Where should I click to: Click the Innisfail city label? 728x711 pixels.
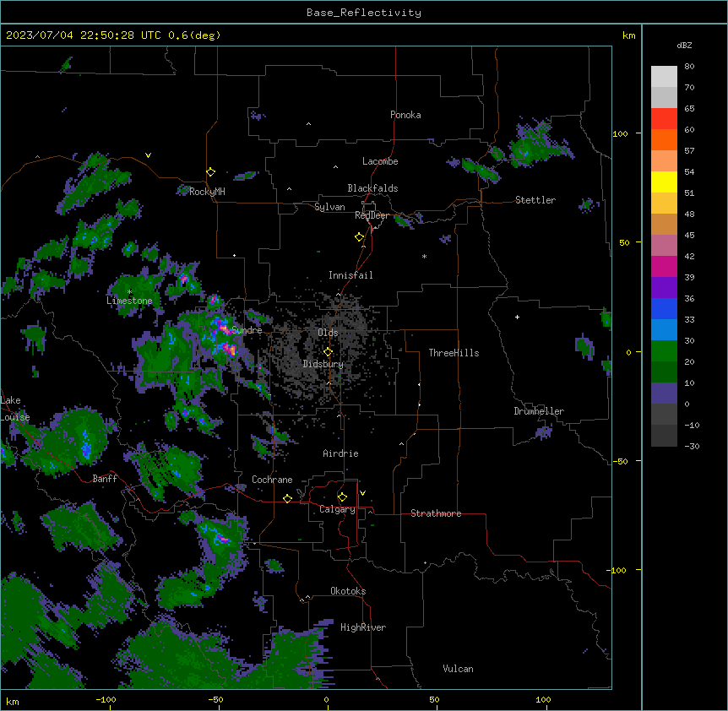[350, 275]
